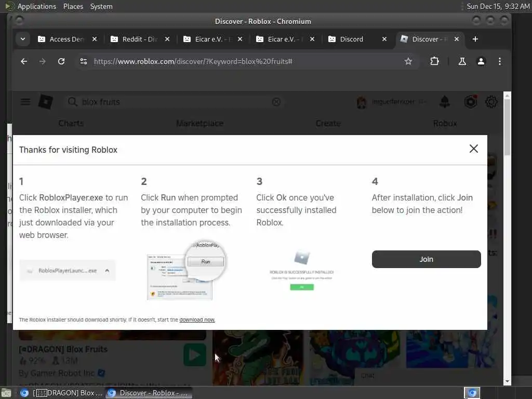Screen dimensions: 532x399
Task: Close the Reddit tab
Action: pyautogui.click(x=167, y=39)
